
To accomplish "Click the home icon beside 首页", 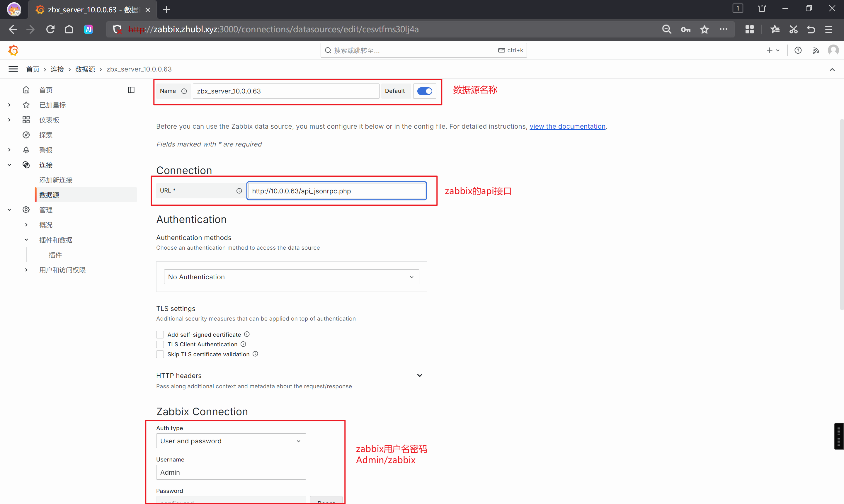I will (x=26, y=90).
